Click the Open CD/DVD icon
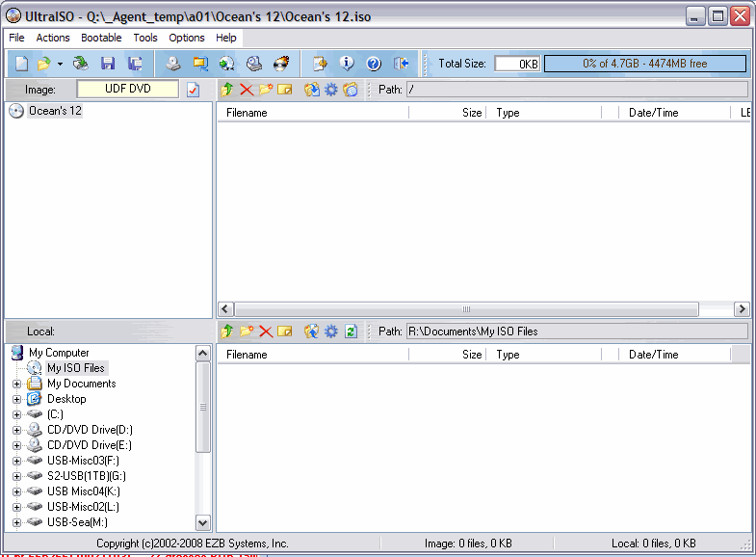 click(81, 64)
